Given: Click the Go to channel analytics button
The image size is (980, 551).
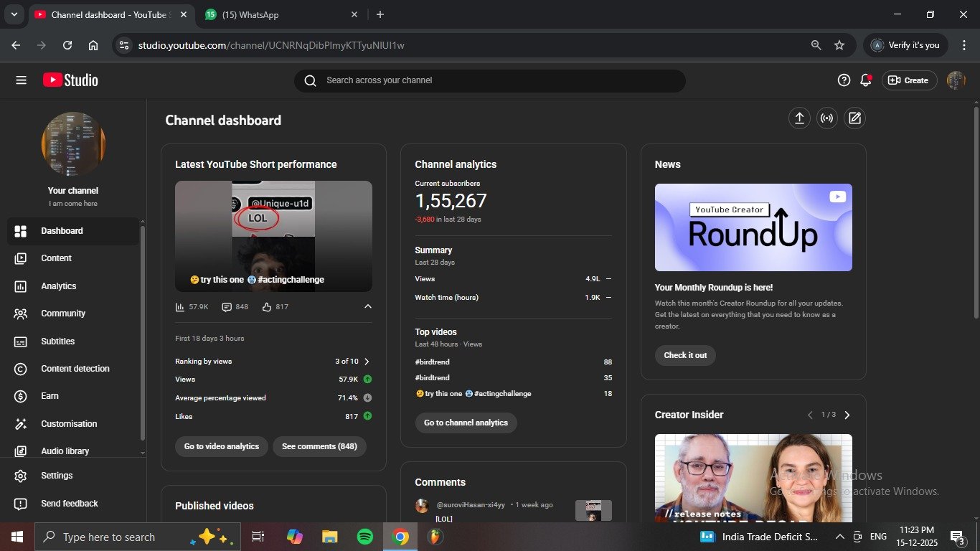Looking at the screenshot, I should (466, 423).
